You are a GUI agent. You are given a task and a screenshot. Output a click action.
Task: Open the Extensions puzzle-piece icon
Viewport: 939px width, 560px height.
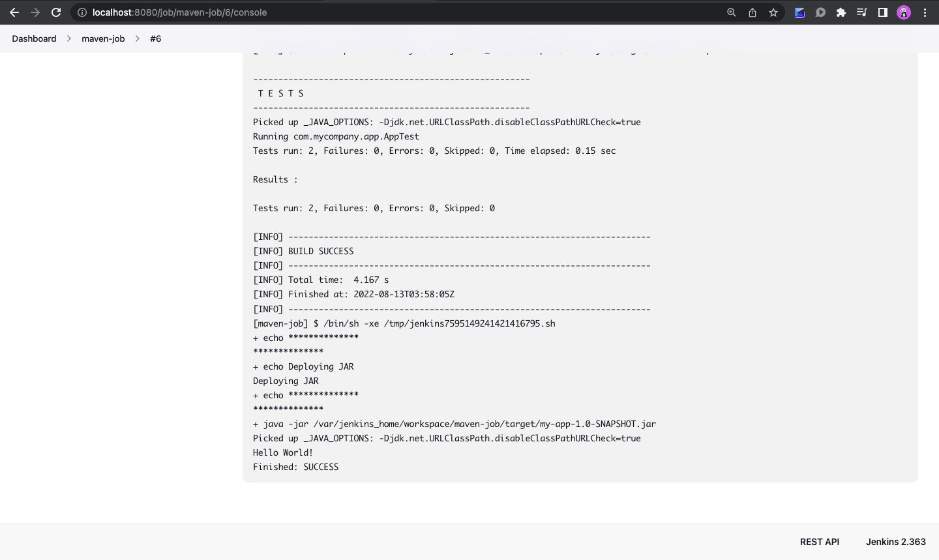click(x=841, y=12)
